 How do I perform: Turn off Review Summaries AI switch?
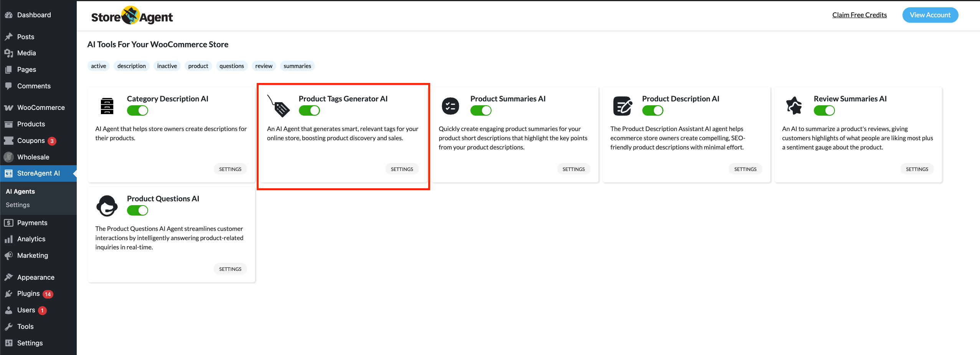(824, 111)
